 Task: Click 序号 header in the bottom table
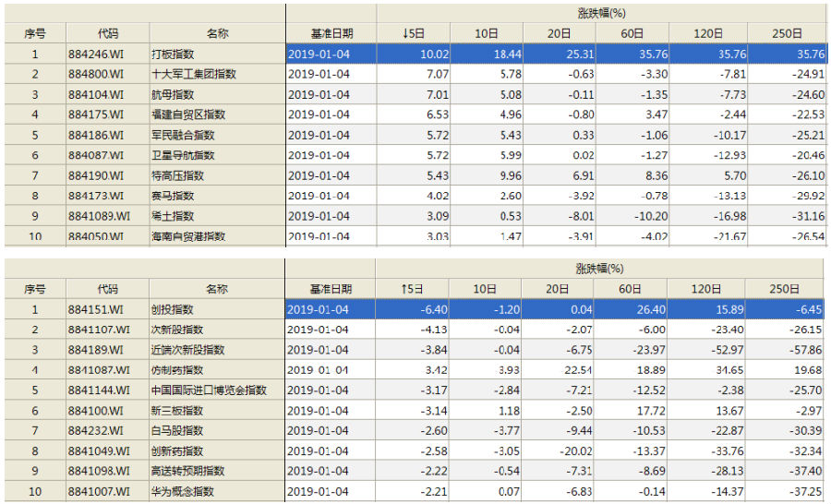pos(35,289)
